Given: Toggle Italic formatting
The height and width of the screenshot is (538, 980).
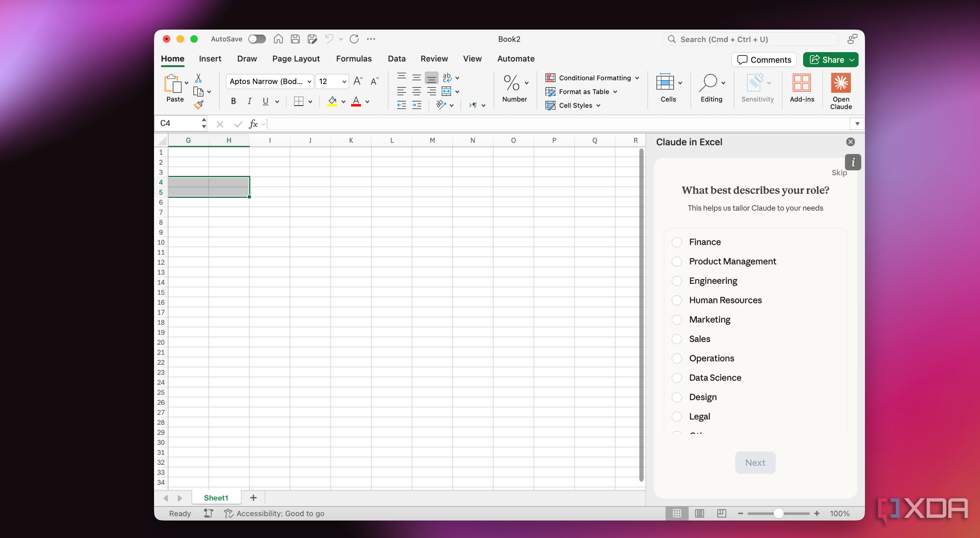Looking at the screenshot, I should pyautogui.click(x=250, y=101).
